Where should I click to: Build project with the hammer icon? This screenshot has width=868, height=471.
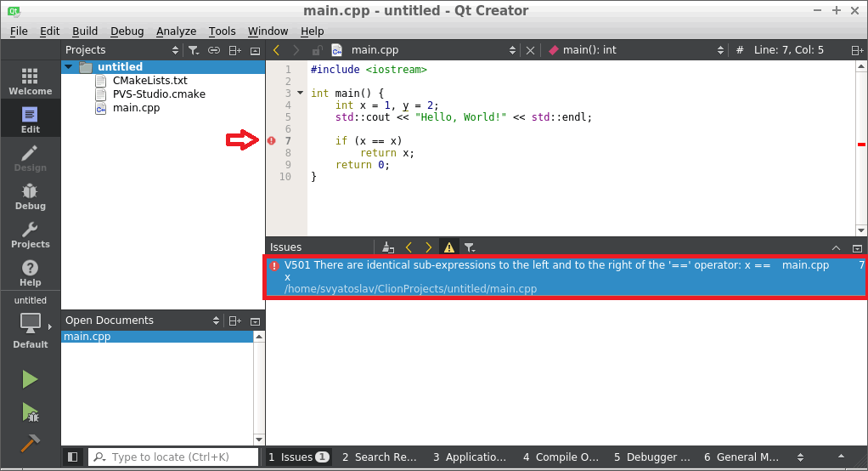point(30,443)
